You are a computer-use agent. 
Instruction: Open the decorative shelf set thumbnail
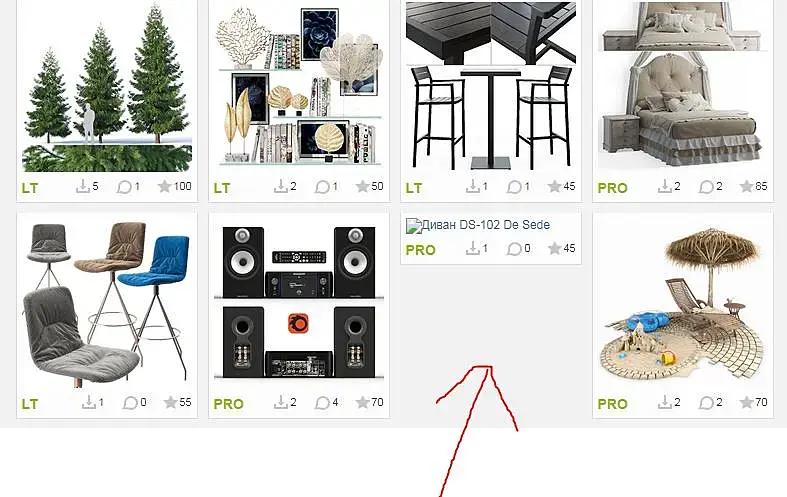pyautogui.click(x=299, y=86)
